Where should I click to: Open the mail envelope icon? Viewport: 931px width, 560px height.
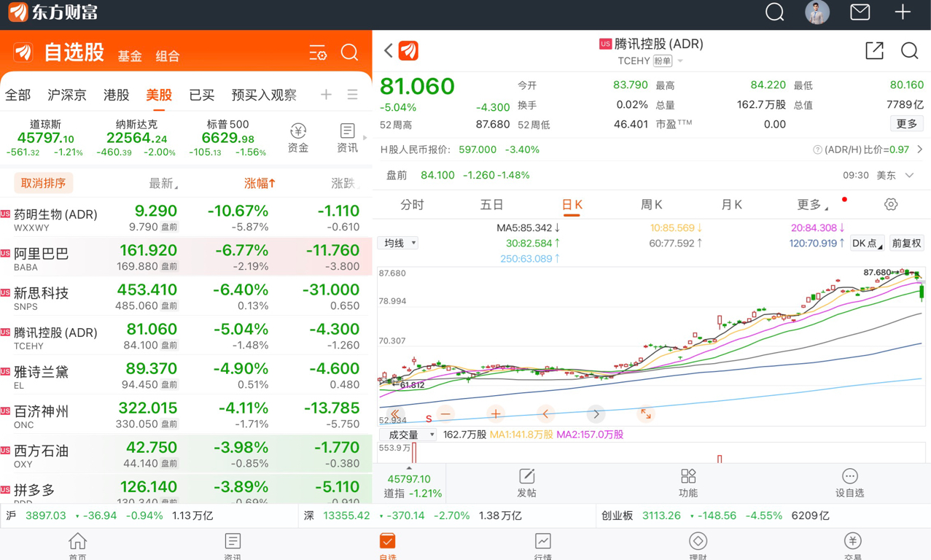tap(860, 12)
